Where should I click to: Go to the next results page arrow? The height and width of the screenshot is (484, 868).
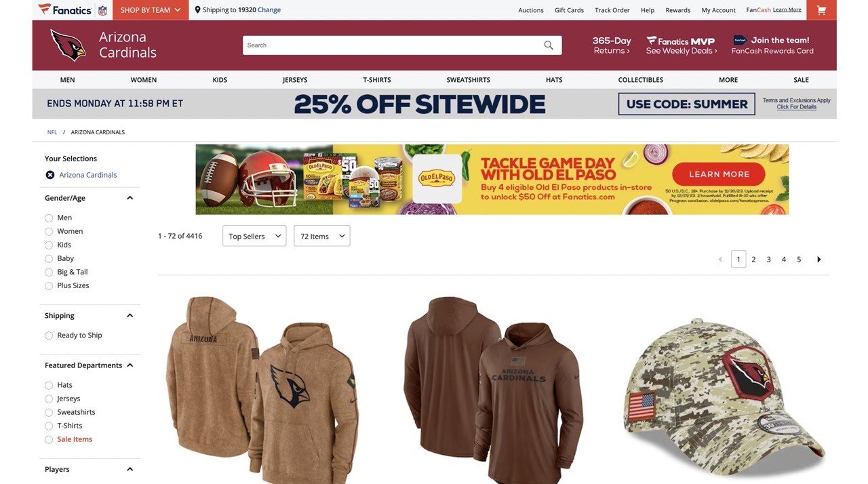click(818, 259)
